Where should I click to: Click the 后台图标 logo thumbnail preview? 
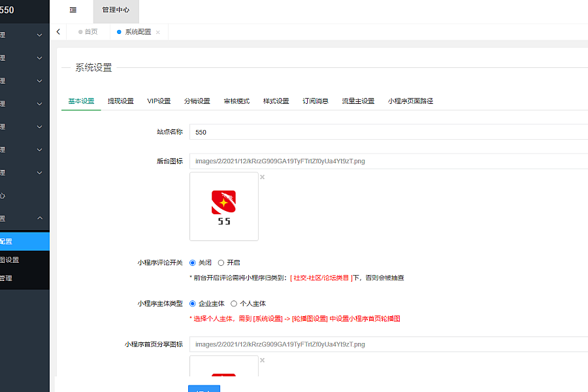pyautogui.click(x=224, y=206)
